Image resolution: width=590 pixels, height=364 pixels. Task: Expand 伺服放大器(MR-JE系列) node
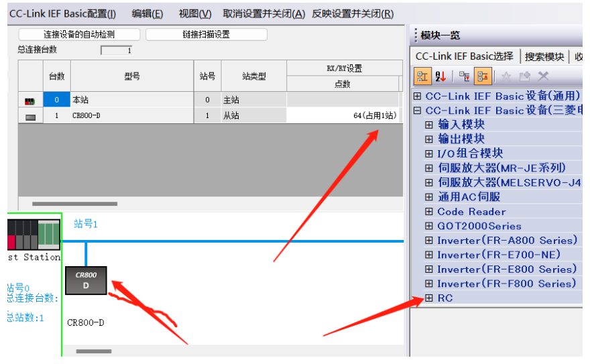[x=429, y=168]
